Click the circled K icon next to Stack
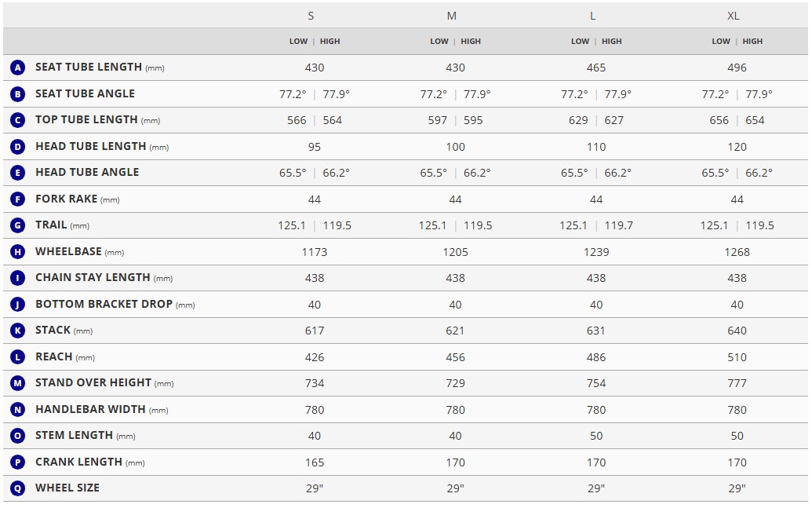 (x=17, y=331)
